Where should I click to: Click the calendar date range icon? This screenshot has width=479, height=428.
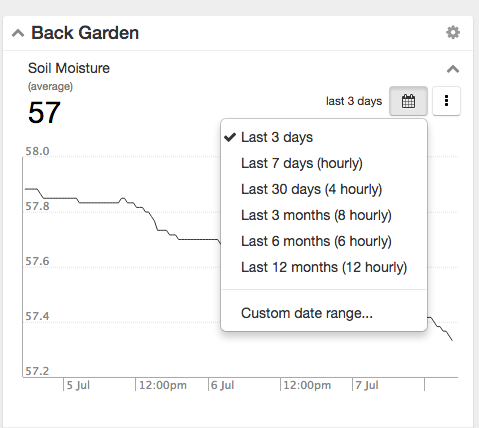(x=408, y=101)
